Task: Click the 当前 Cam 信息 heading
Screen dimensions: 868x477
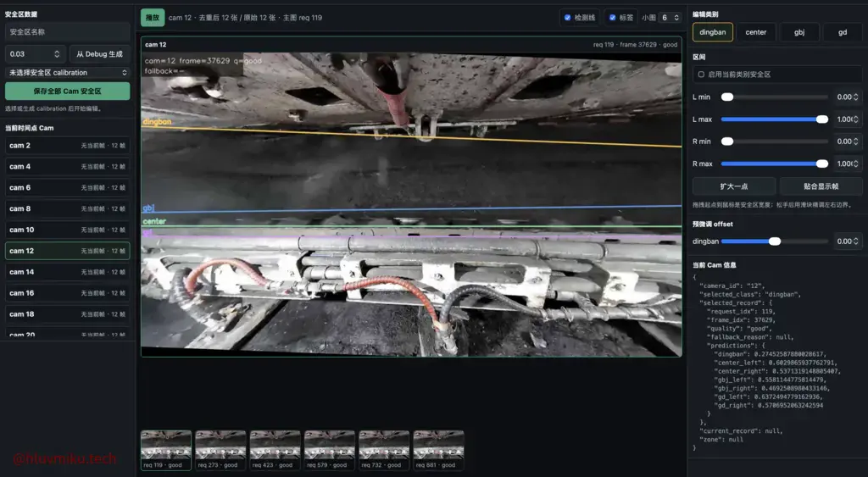Action: [x=714, y=265]
